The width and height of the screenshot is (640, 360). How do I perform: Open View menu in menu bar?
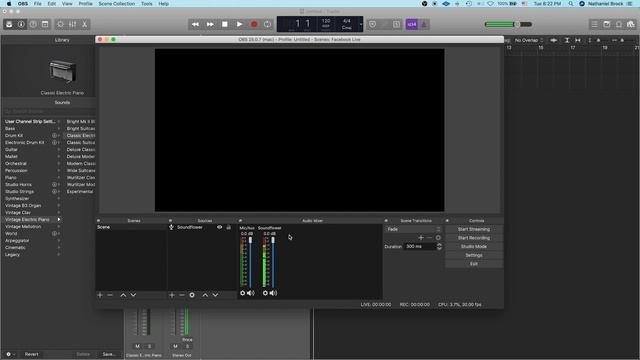tap(67, 4)
